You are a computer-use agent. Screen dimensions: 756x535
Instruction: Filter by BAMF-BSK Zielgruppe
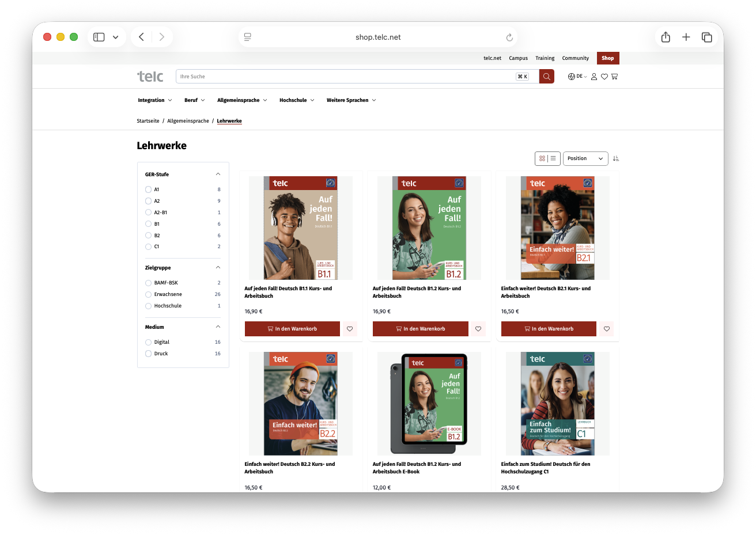point(148,283)
